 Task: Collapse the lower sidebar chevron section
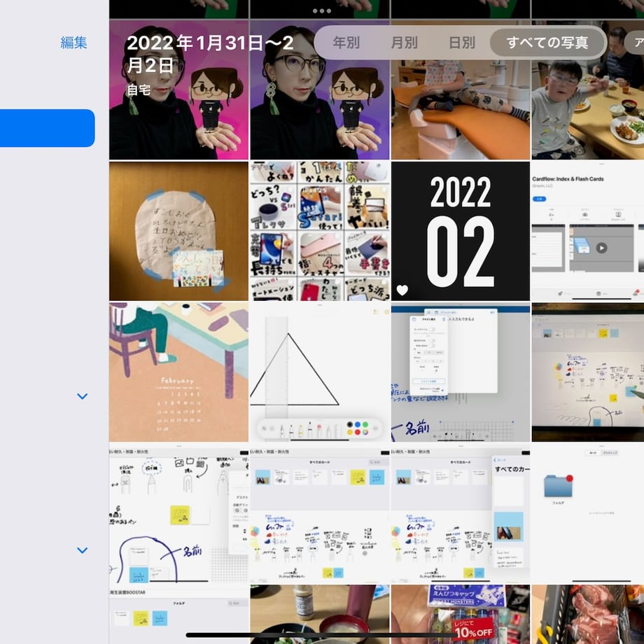tap(82, 550)
